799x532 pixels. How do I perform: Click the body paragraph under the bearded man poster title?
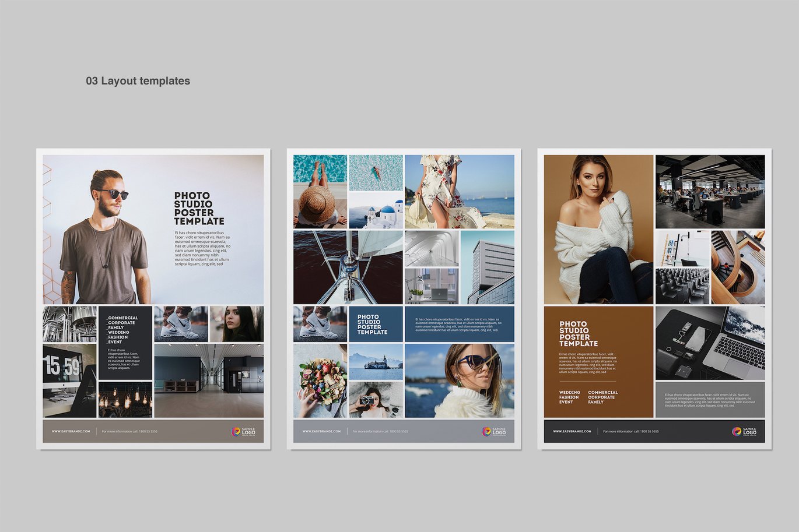point(202,248)
